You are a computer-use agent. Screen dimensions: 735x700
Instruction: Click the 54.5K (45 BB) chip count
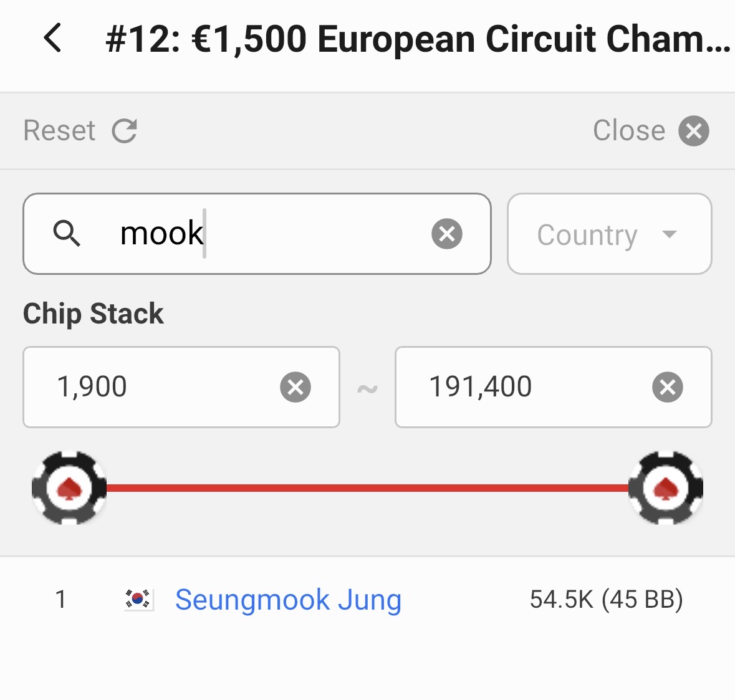click(x=606, y=600)
